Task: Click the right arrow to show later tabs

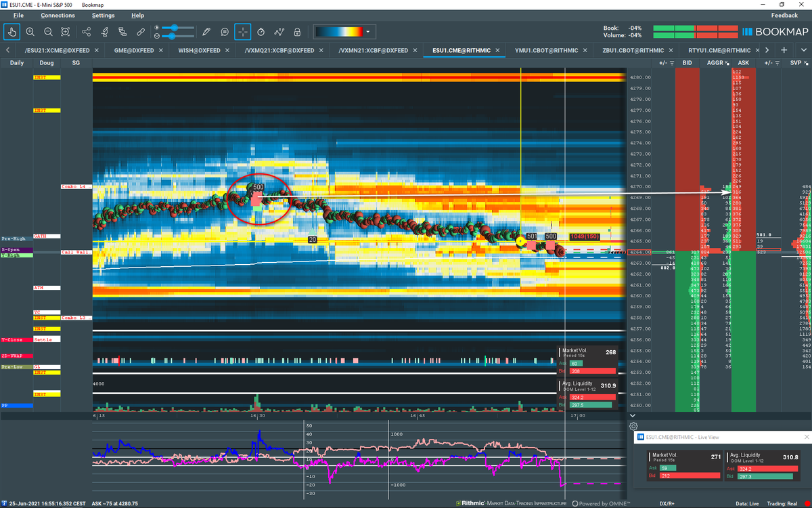Action: [x=767, y=50]
